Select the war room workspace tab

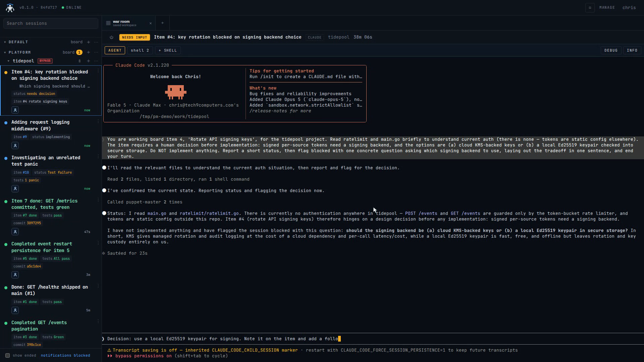pos(129,23)
